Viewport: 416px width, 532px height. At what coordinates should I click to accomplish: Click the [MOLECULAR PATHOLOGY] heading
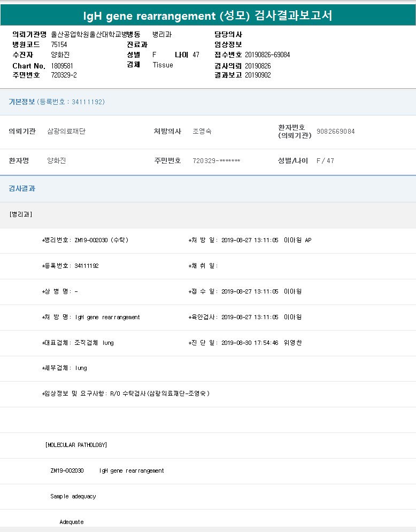(76, 445)
